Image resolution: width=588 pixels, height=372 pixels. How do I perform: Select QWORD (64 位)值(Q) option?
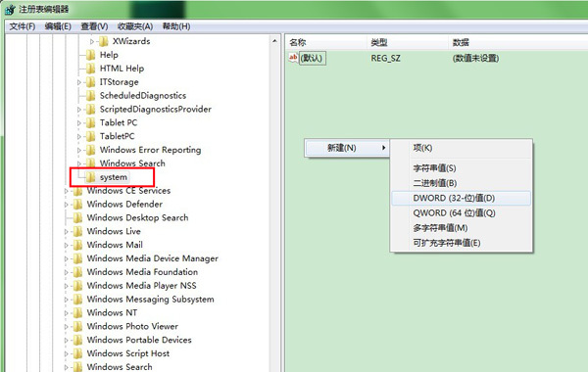pos(462,213)
